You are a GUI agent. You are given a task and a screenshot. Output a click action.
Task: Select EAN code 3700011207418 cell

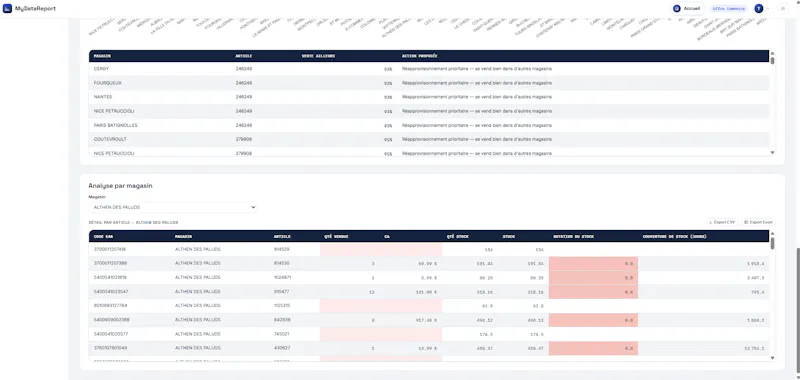click(110, 249)
